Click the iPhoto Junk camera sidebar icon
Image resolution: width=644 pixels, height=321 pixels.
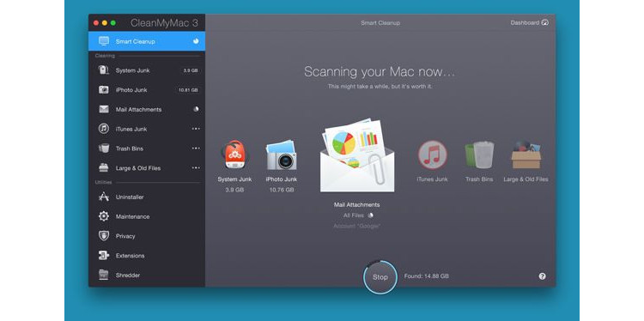pos(104,90)
